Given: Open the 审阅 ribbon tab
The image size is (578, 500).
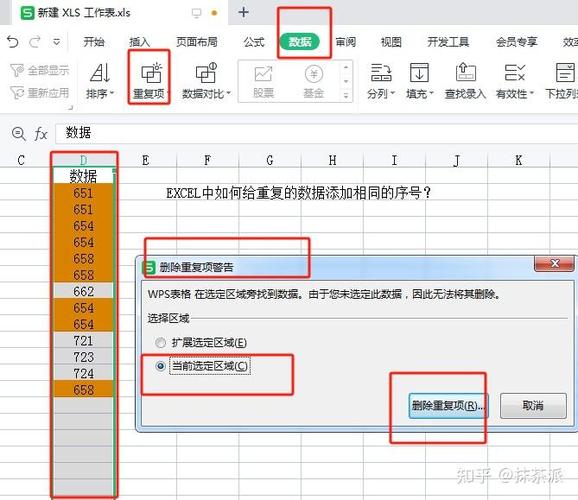Looking at the screenshot, I should [345, 42].
